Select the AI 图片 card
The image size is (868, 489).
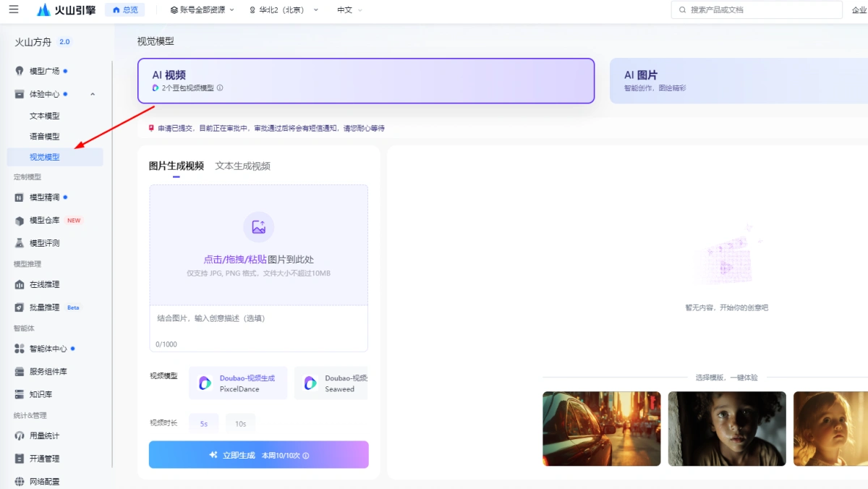[739, 81]
